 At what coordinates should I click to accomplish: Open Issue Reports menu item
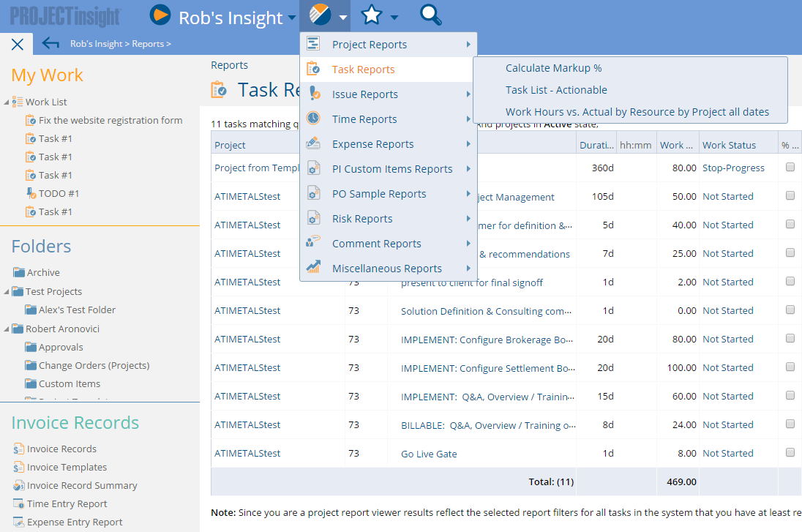[389, 94]
